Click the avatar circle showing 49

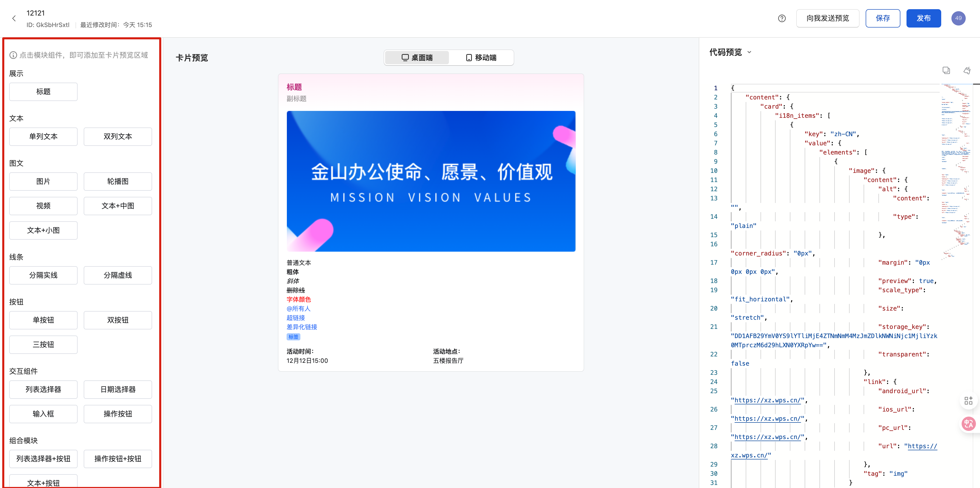(x=959, y=18)
